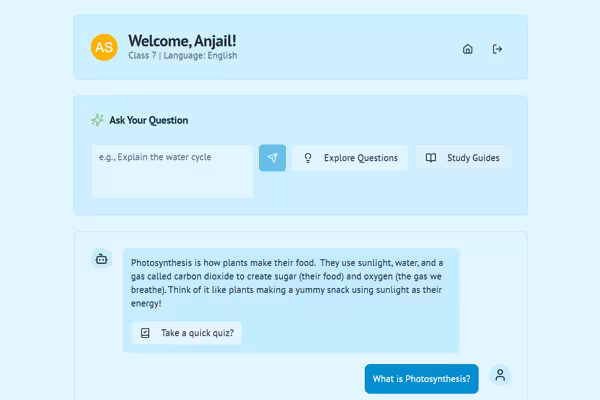Click the quiz icon beside quick quiz text
Image resolution: width=600 pixels, height=400 pixels.
point(145,333)
